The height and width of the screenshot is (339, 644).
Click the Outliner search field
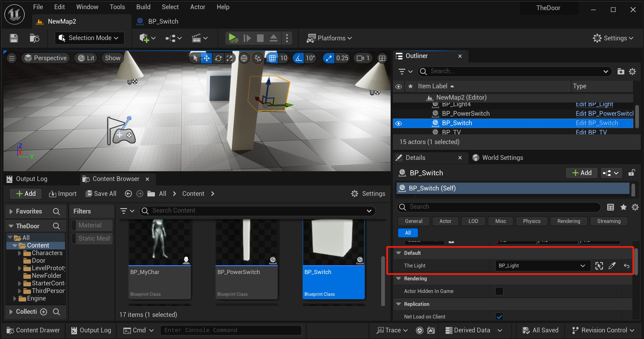pyautogui.click(x=514, y=72)
